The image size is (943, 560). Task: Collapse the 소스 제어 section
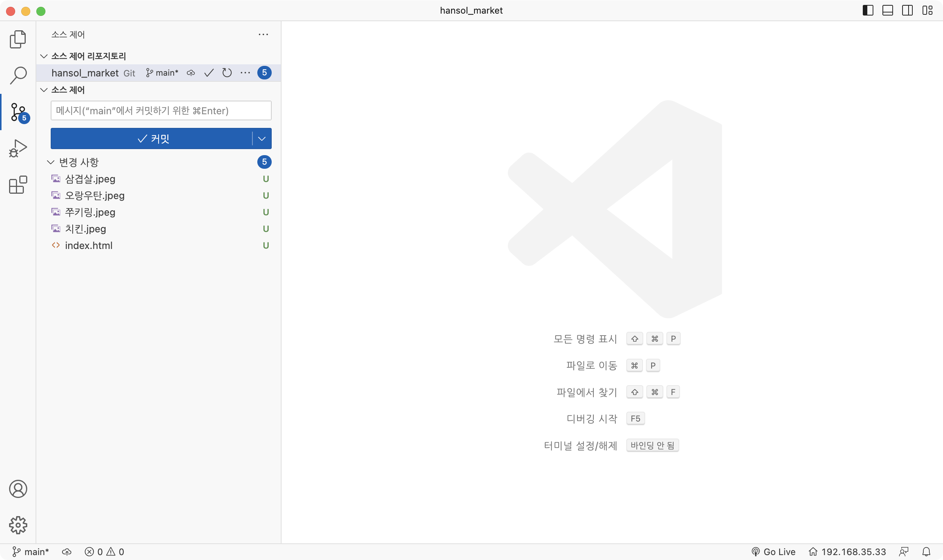pyautogui.click(x=44, y=90)
